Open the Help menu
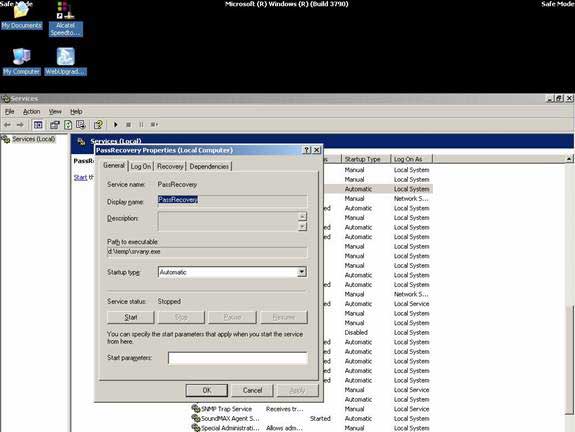 tap(76, 111)
